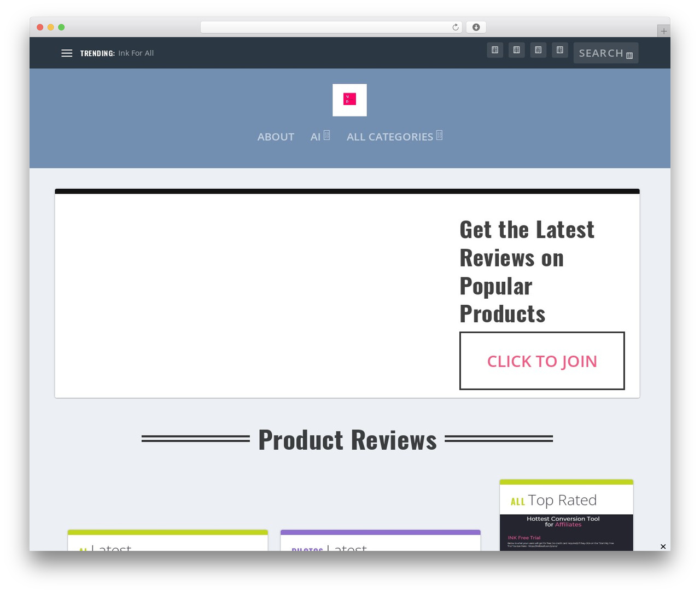Open Hottest Conversion Tool thumbnail
700x593 pixels.
567,532
